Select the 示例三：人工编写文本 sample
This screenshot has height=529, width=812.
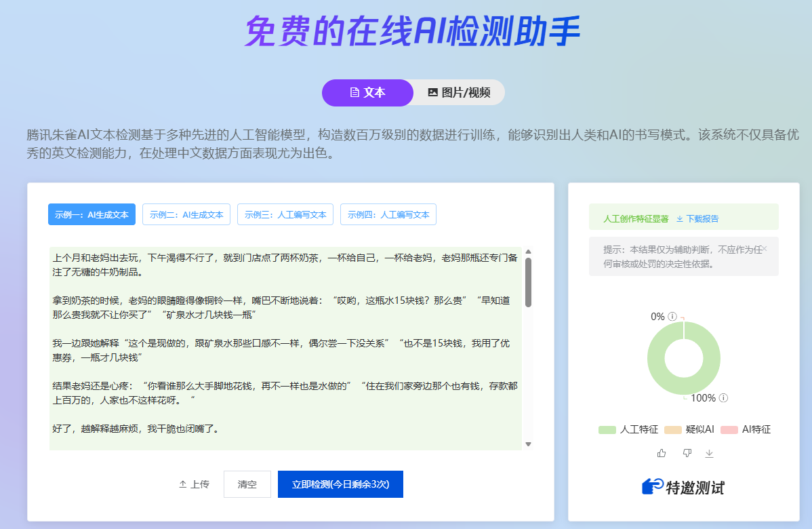(x=285, y=214)
